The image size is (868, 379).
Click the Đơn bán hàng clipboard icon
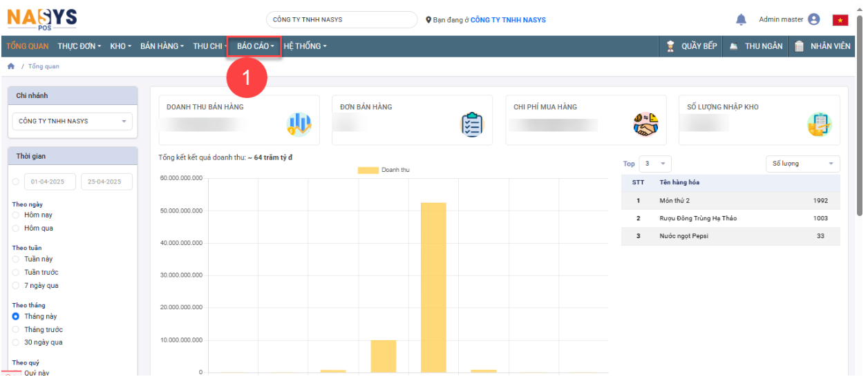pos(471,124)
